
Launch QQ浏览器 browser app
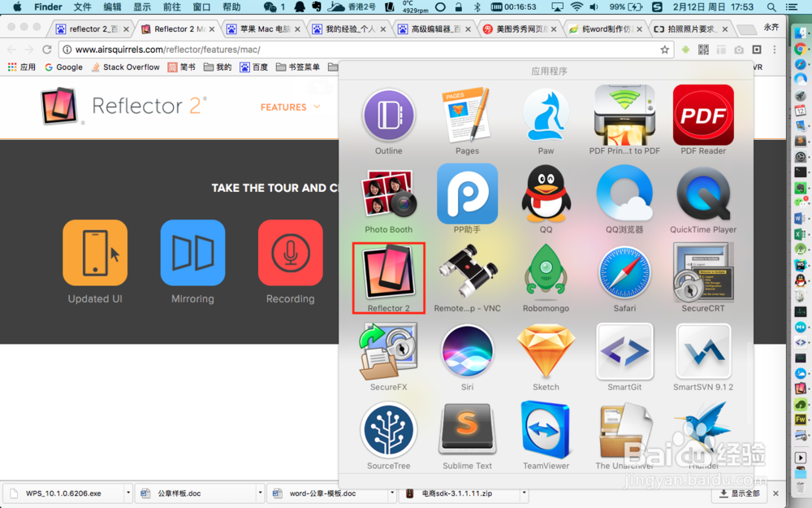tap(624, 194)
